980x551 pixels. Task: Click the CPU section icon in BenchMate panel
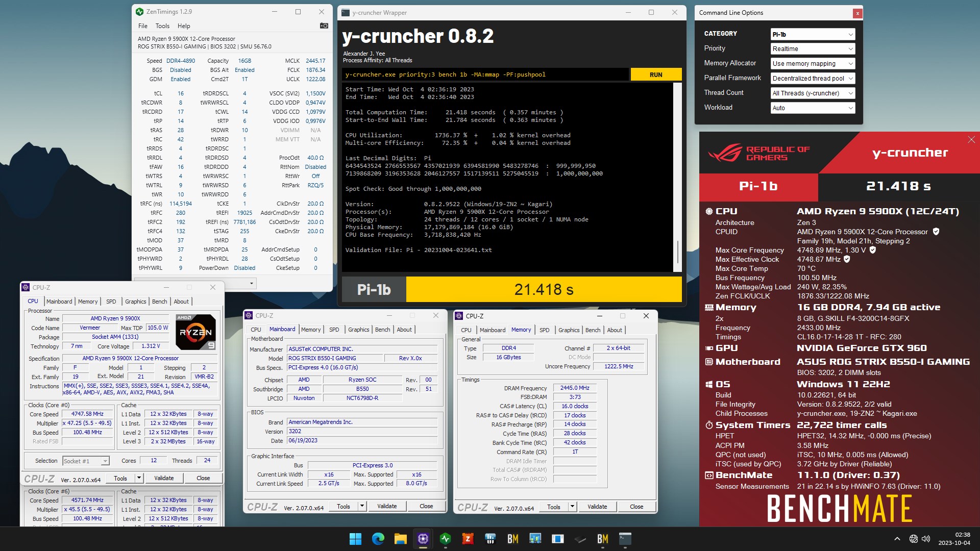(709, 211)
